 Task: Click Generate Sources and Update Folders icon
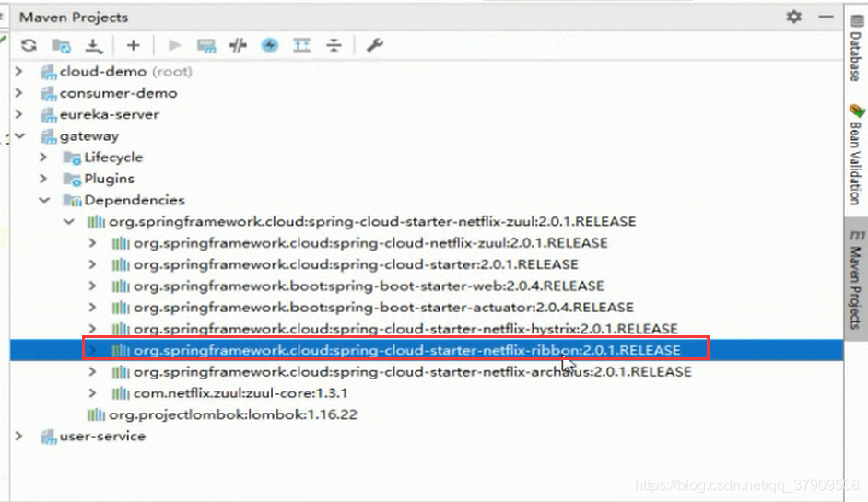coord(61,45)
